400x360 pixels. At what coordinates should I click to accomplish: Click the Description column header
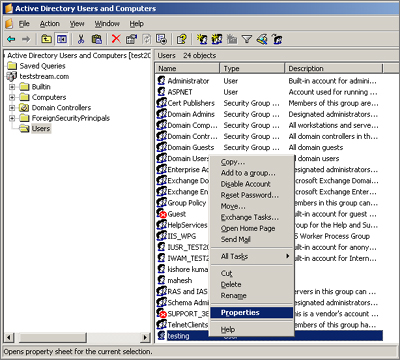[x=334, y=68]
